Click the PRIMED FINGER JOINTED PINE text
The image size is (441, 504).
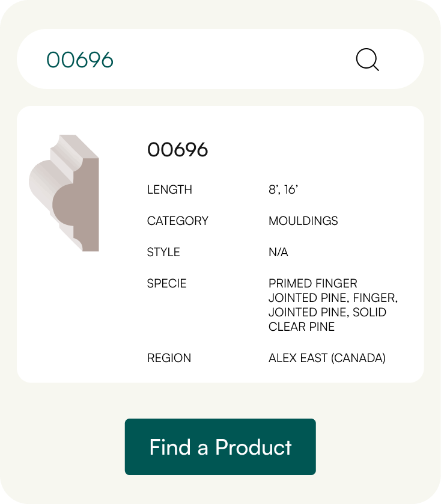pos(312,283)
